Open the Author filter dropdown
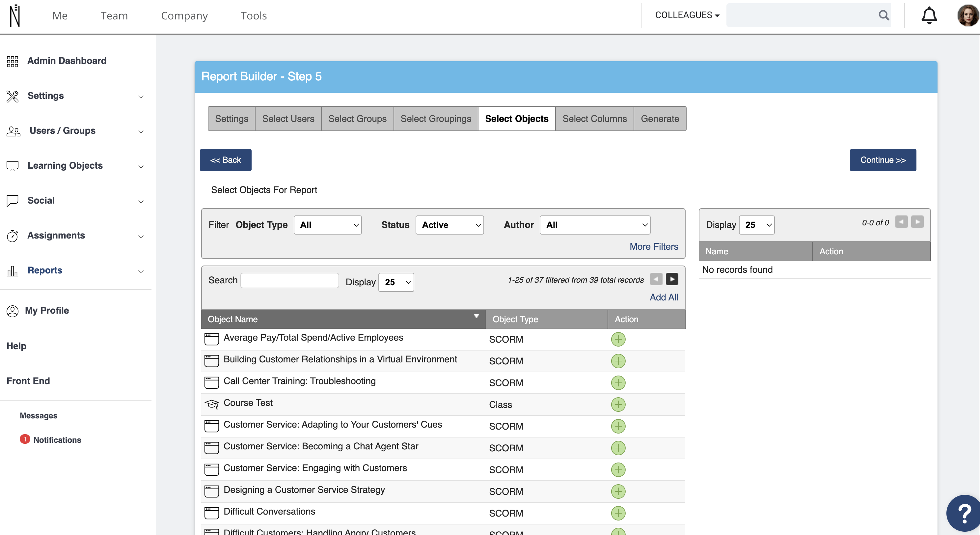Viewport: 980px width, 535px height. (x=595, y=225)
